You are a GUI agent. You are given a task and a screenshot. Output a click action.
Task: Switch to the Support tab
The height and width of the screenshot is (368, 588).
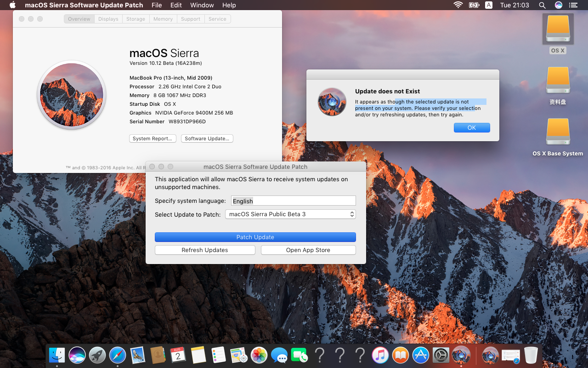pyautogui.click(x=191, y=19)
